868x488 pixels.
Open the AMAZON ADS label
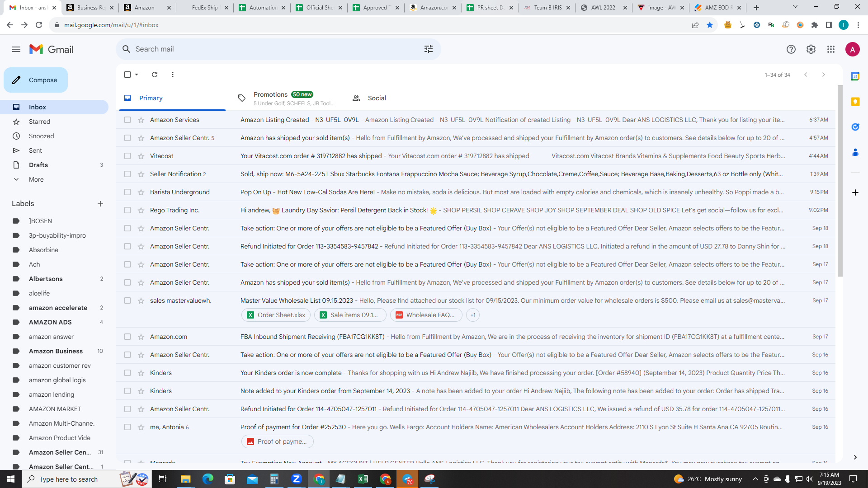[50, 322]
